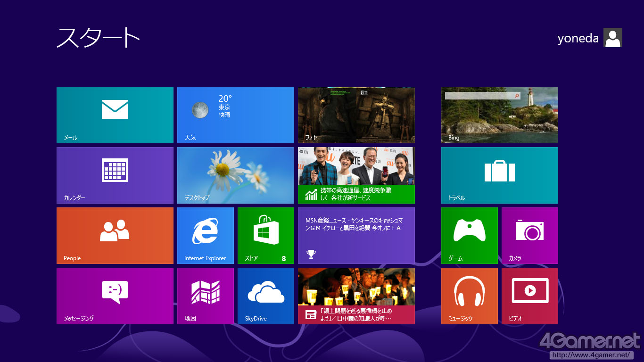Open the 地図 (Maps) tile
Viewport: 644px width, 362px height.
206,296
